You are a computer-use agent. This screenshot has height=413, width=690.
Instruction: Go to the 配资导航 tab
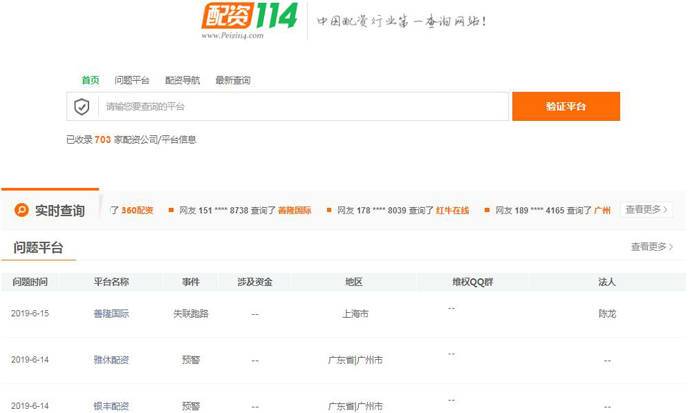pyautogui.click(x=182, y=80)
